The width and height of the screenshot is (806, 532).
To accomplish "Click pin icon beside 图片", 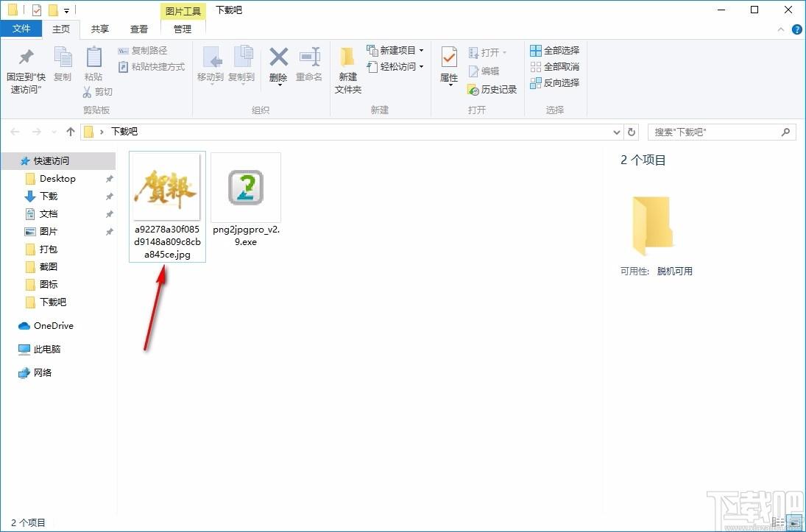I will [x=109, y=232].
